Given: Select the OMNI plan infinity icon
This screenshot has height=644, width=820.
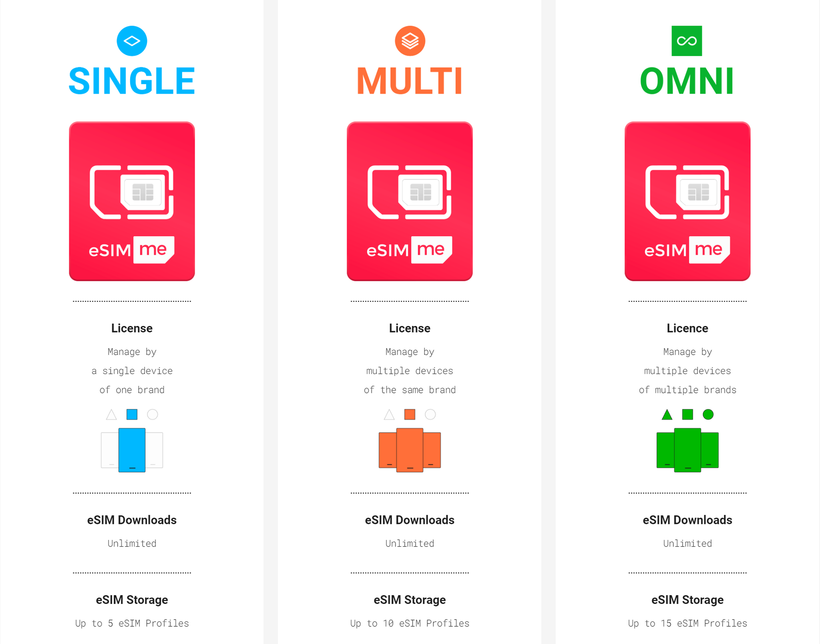Looking at the screenshot, I should pyautogui.click(x=687, y=41).
